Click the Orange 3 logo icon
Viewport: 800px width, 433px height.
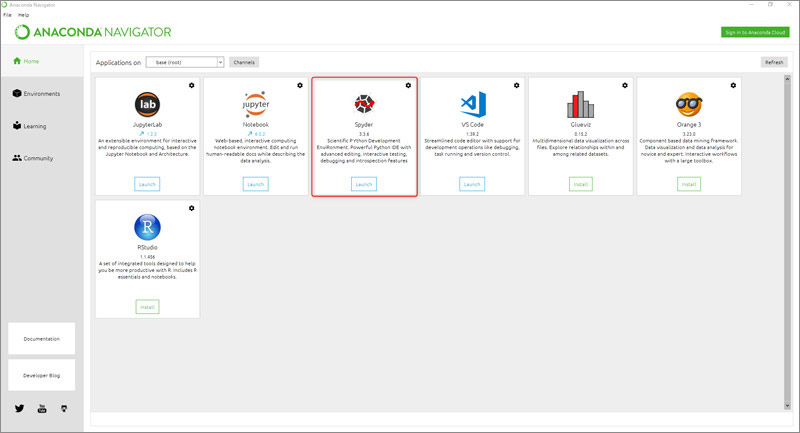[689, 105]
